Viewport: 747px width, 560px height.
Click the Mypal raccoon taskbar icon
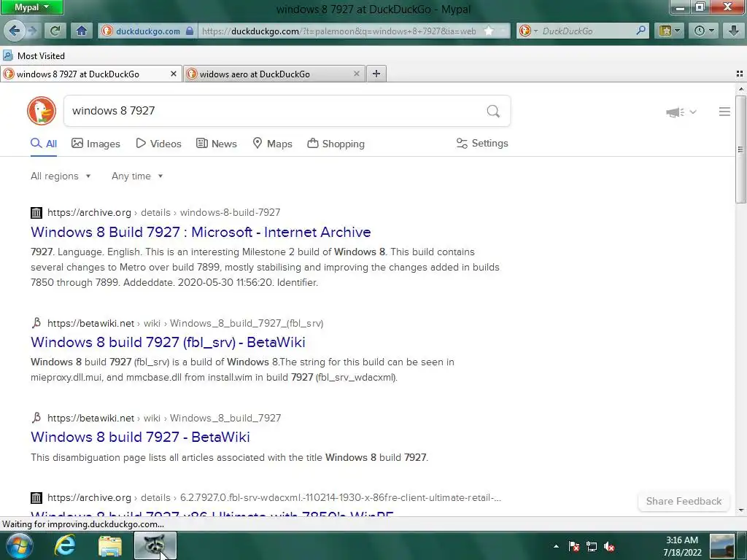tap(155, 545)
